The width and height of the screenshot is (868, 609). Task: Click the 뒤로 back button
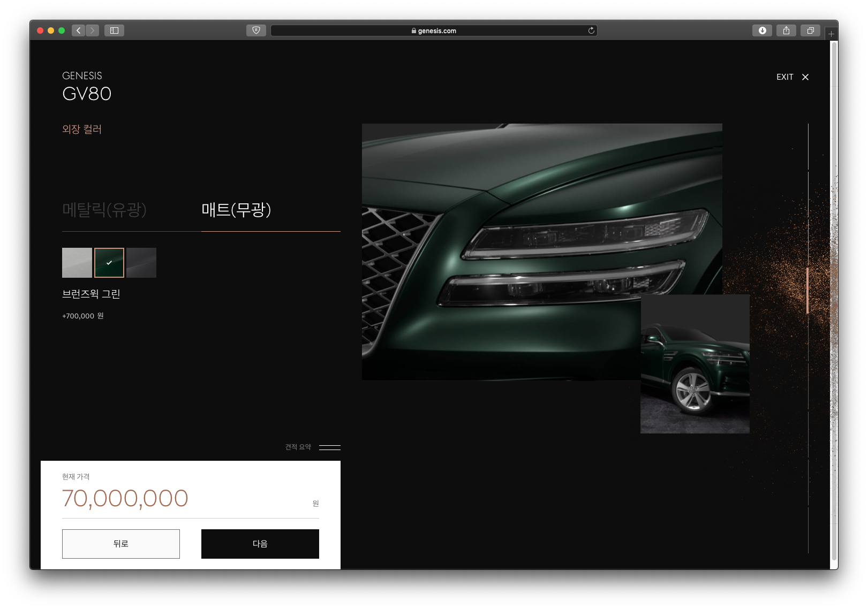pos(121,544)
